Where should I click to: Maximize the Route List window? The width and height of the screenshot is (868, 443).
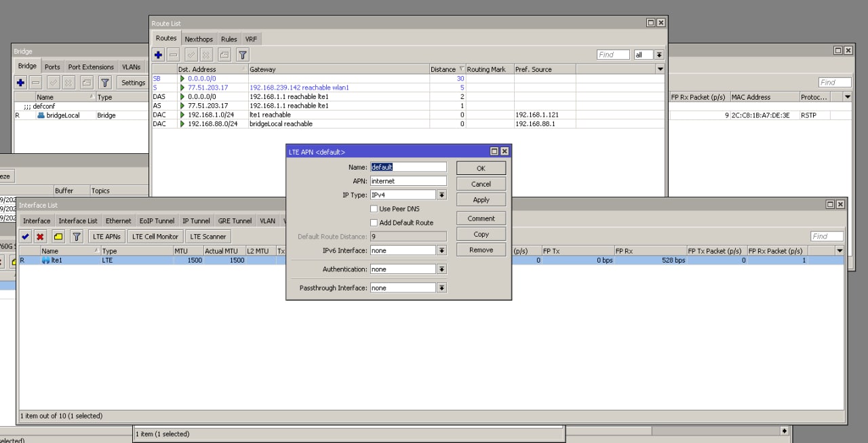coord(651,22)
